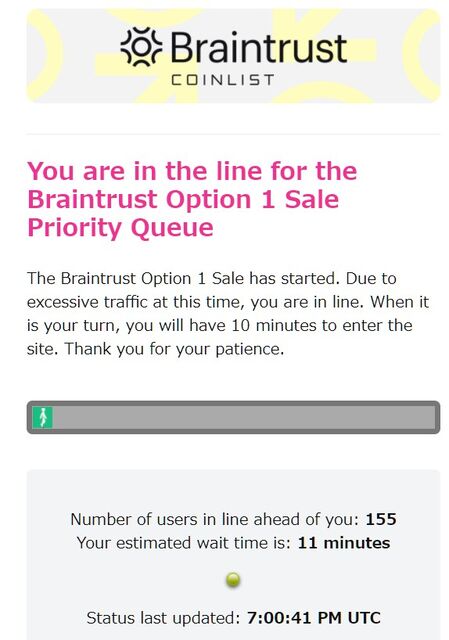Click the gray queue status info panel

(x=233, y=555)
